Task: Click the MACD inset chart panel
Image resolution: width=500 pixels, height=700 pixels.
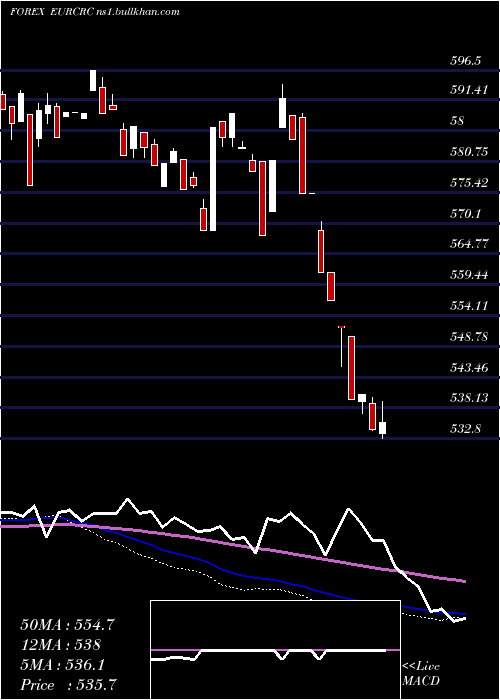Action: coord(275,650)
